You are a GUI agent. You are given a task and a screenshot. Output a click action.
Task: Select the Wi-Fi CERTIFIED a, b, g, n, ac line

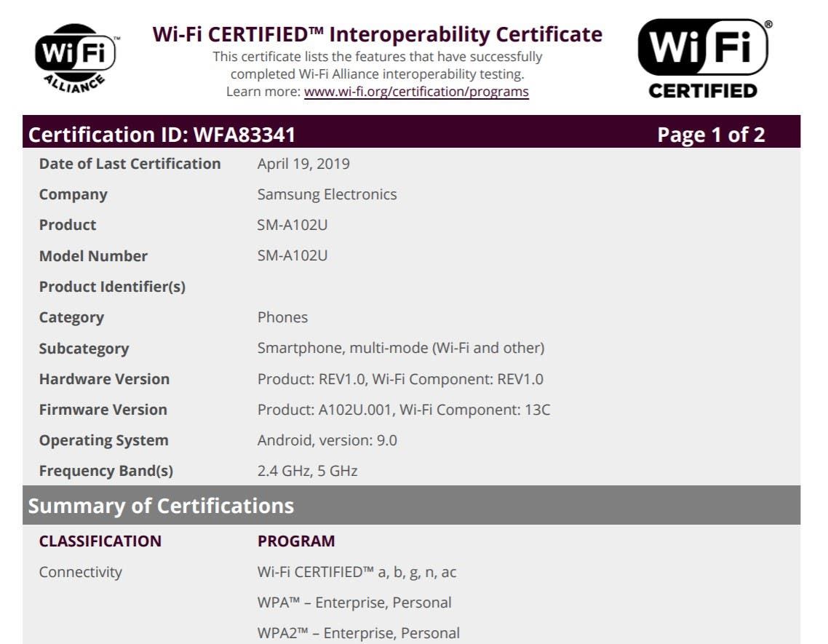click(357, 572)
